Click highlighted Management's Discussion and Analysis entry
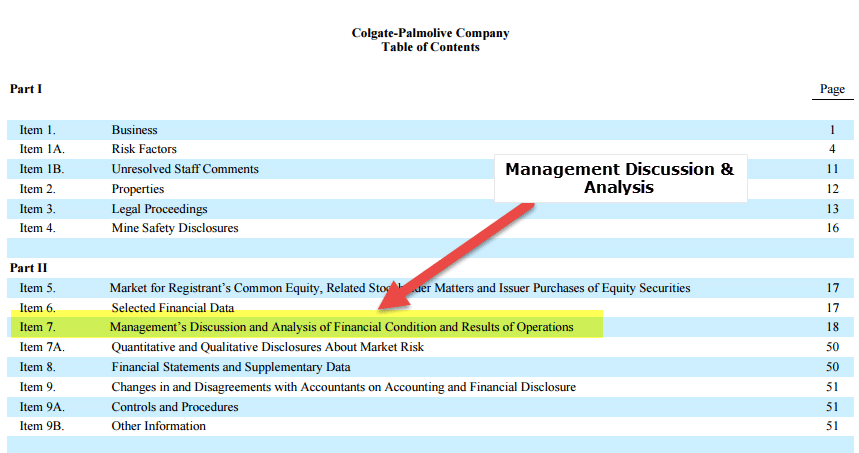This screenshot has width=859, height=453. pos(341,327)
